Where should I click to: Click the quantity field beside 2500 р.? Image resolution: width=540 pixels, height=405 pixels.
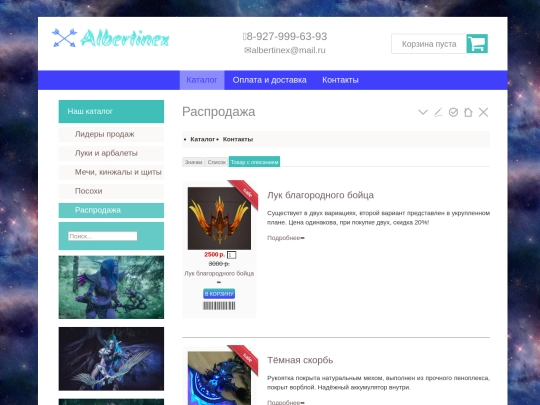coord(231,255)
